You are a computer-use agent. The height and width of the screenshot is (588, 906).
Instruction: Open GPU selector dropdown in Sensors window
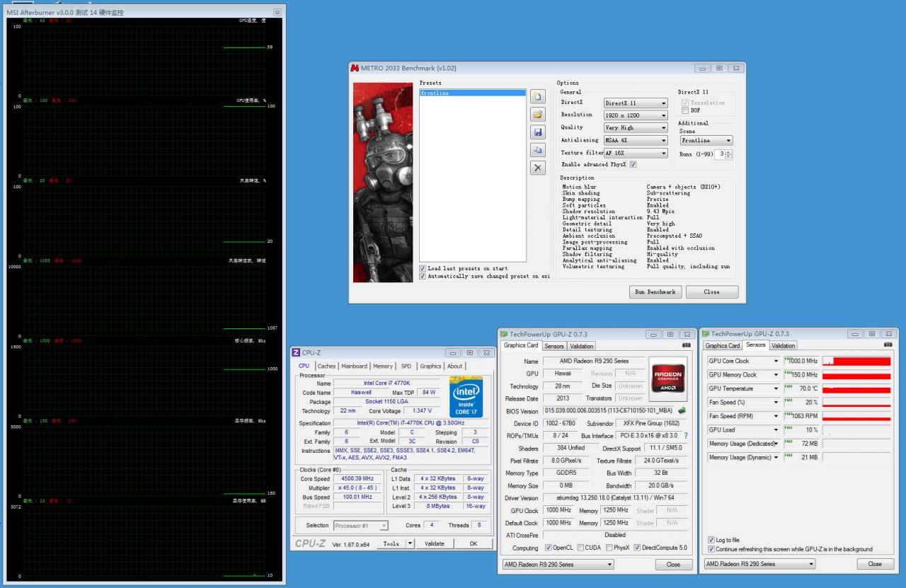click(x=759, y=564)
